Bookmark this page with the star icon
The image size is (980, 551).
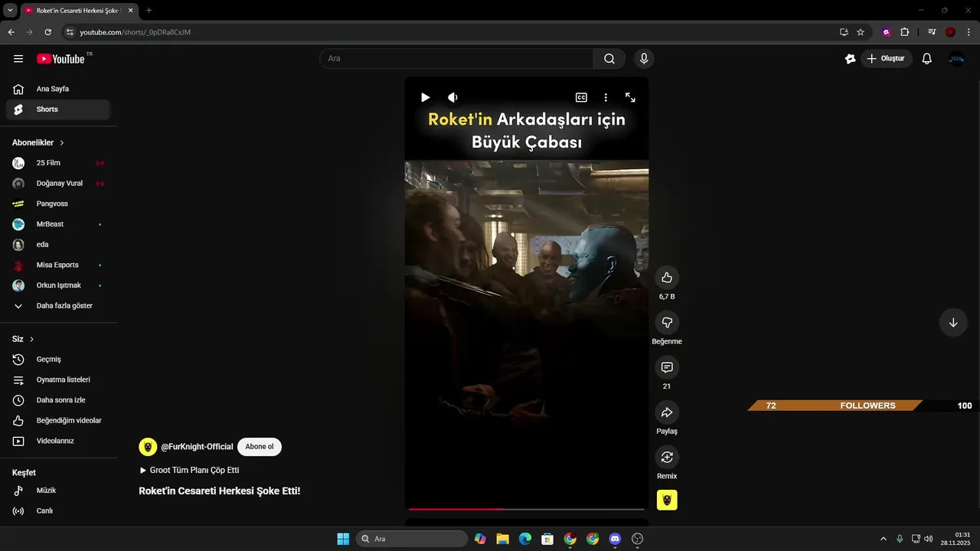pos(861,32)
